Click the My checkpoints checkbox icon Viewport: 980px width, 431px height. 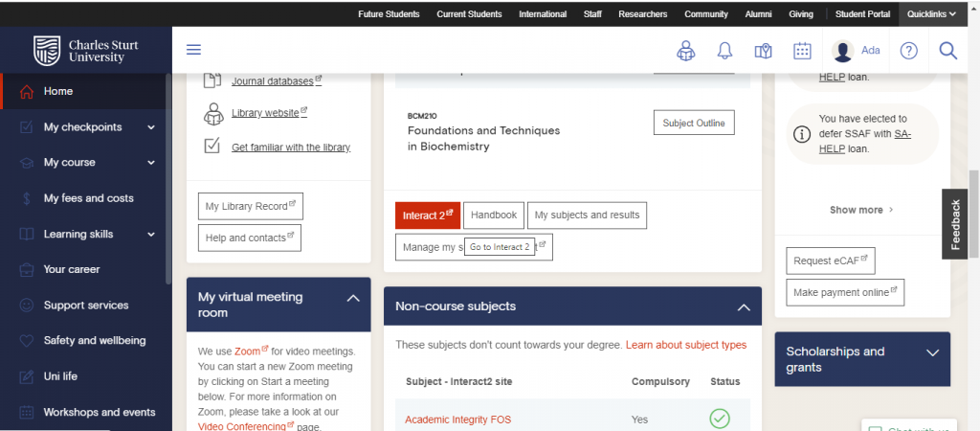tap(26, 127)
